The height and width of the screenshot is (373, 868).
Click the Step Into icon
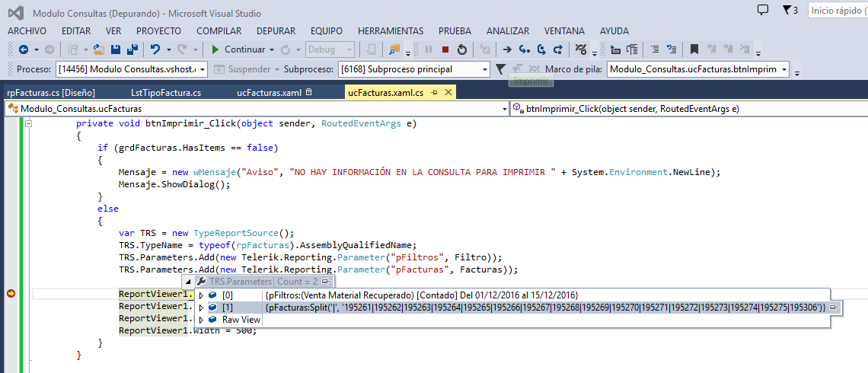pyautogui.click(x=523, y=49)
